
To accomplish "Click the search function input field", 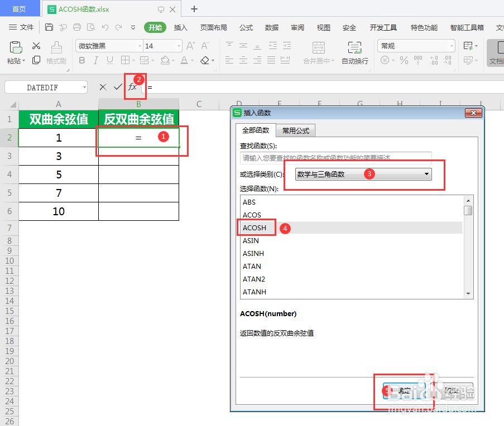I will click(335, 158).
